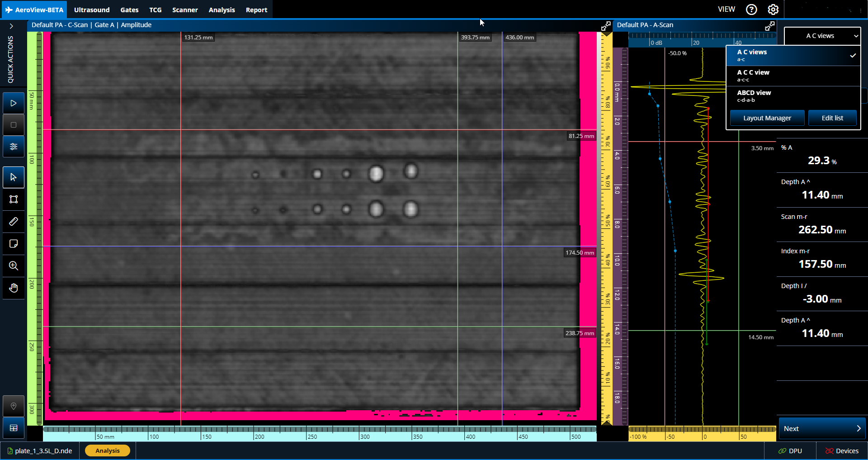
Task: Click the stop square button
Action: (x=14, y=125)
